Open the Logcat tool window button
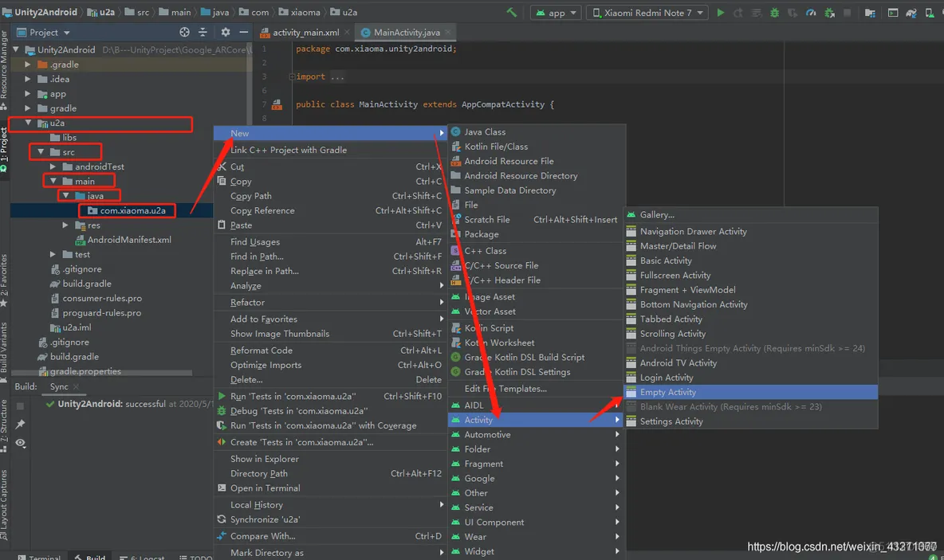944x560 pixels. pos(142,557)
